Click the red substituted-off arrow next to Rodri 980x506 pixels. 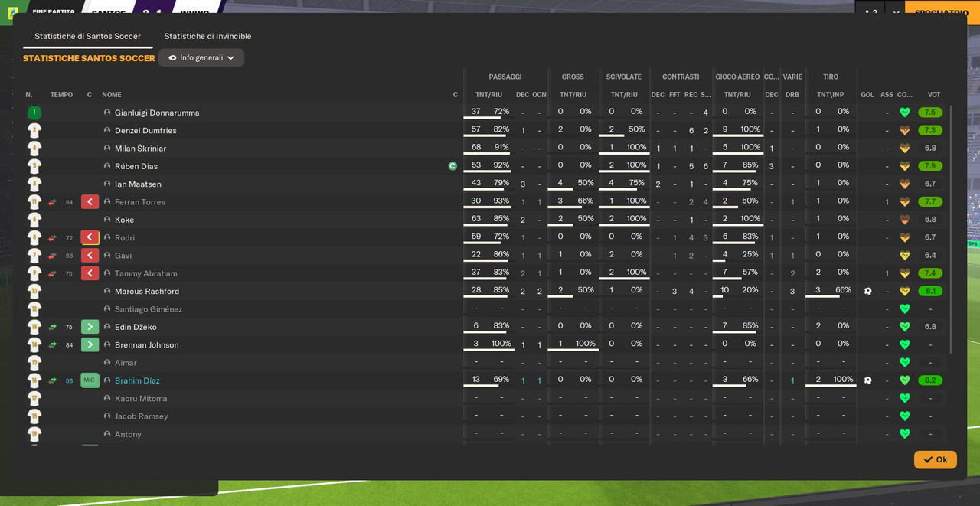point(90,237)
